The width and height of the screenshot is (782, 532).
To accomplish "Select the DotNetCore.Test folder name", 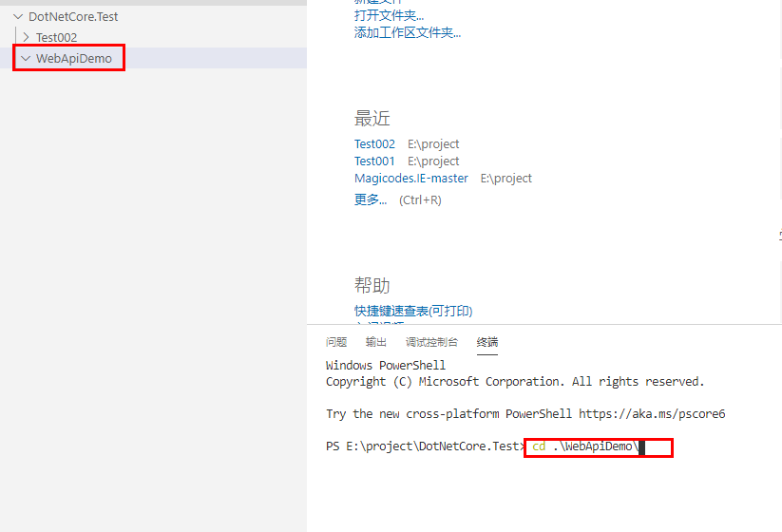I will coord(73,16).
